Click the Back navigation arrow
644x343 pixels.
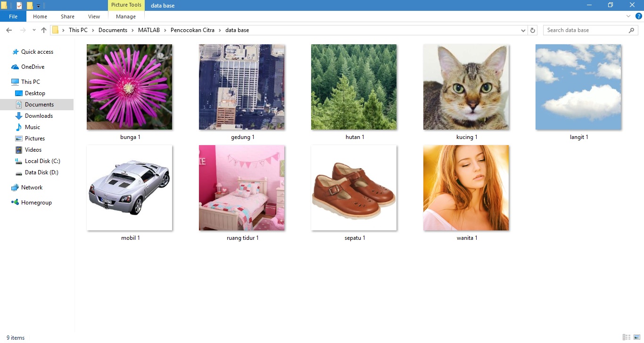click(x=9, y=30)
